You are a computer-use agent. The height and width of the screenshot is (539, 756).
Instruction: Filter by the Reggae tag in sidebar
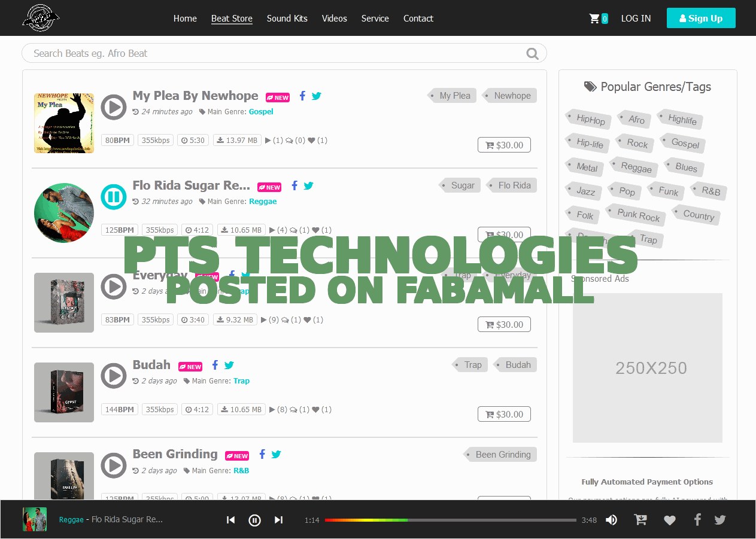click(x=634, y=167)
